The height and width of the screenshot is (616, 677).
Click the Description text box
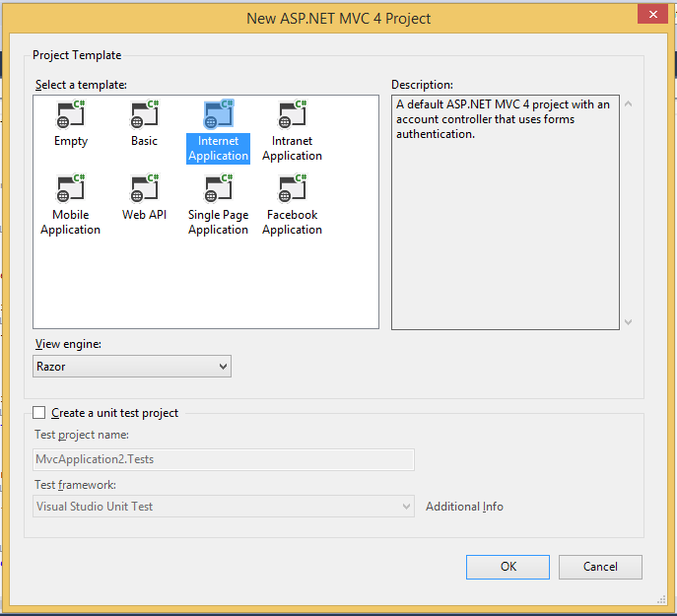pyautogui.click(x=506, y=212)
